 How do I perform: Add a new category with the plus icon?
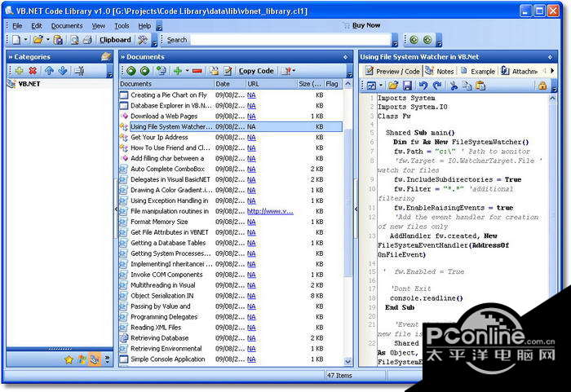(19, 71)
